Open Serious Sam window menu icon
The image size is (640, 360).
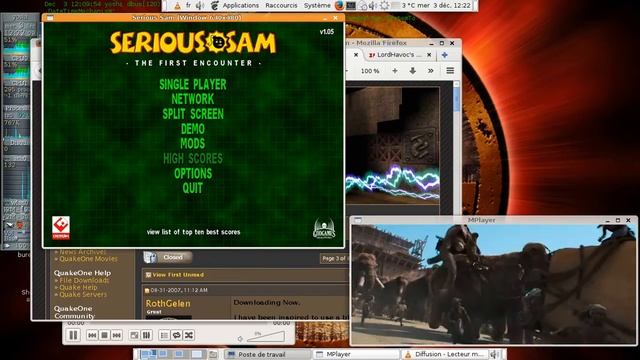pyautogui.click(x=50, y=18)
